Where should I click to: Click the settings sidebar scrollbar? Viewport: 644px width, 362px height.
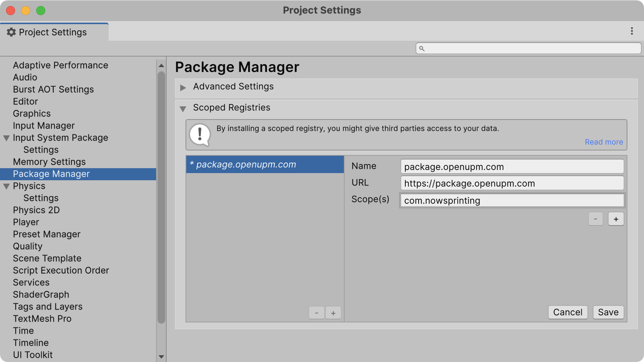click(161, 196)
